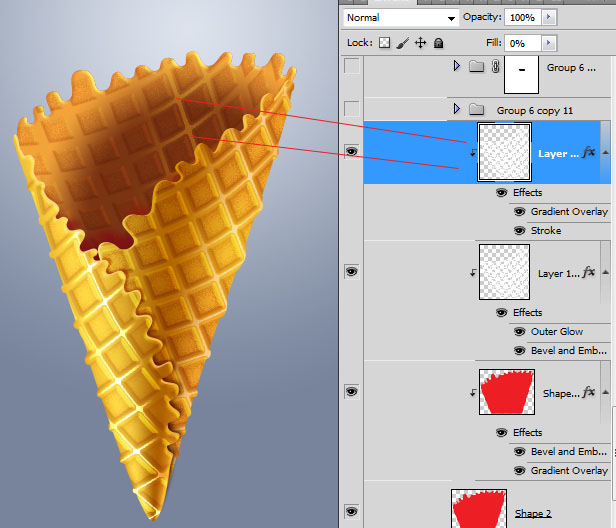Click the lock all padlock icon

440,43
